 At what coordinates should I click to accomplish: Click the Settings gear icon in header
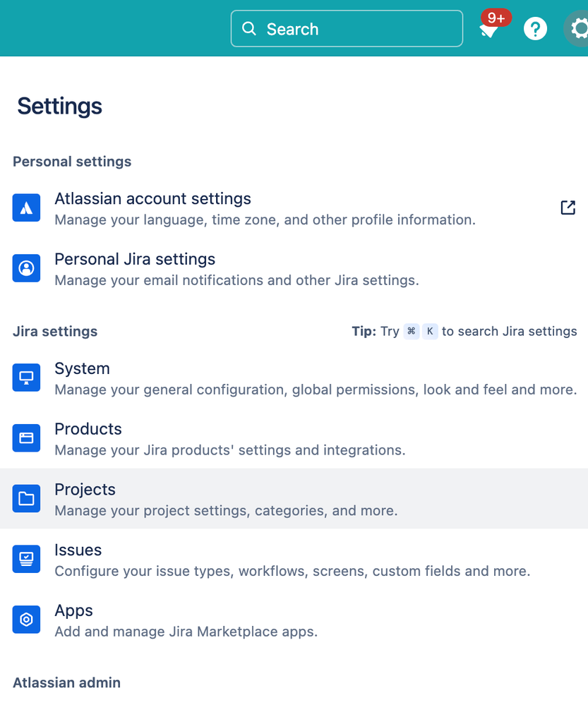[x=577, y=29]
